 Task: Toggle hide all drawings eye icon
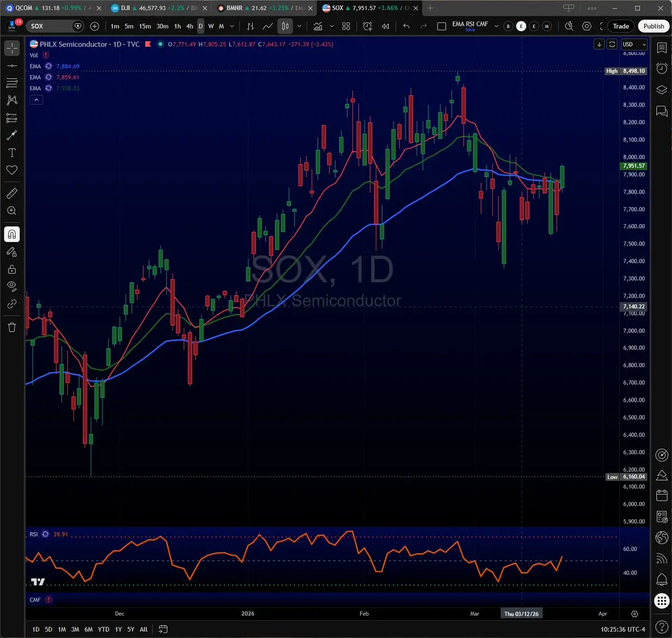pyautogui.click(x=12, y=287)
